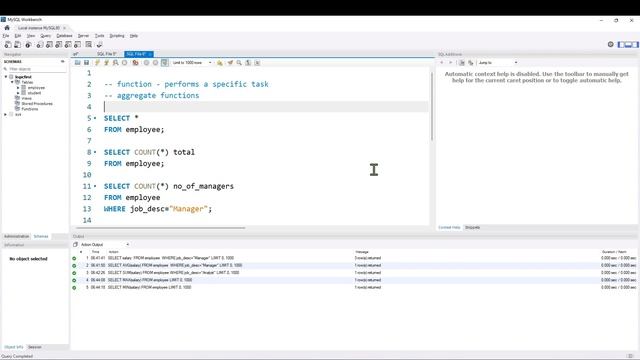
Task: Open the Database menu
Action: click(x=64, y=36)
